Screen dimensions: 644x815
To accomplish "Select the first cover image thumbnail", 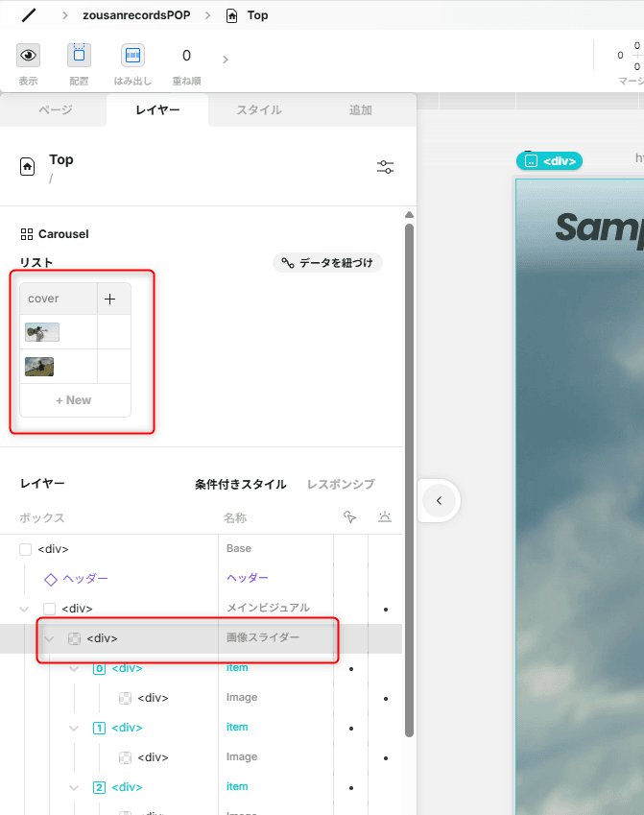I will [42, 332].
